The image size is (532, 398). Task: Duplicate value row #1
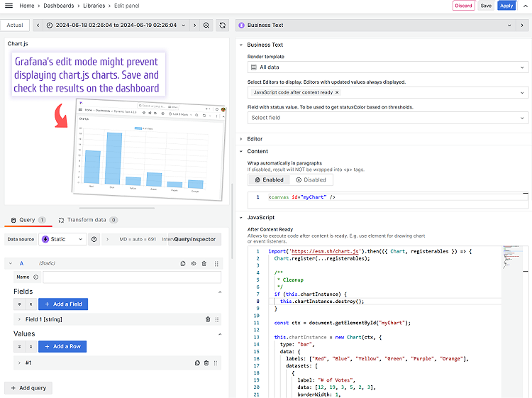[197, 363]
